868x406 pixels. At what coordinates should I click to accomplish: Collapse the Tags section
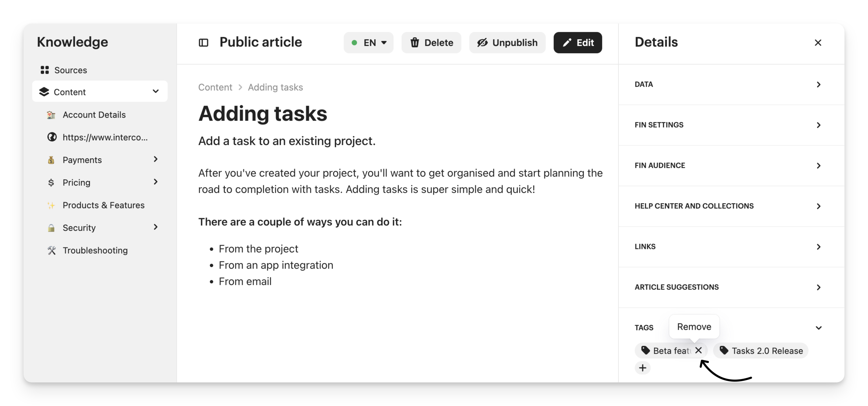pyautogui.click(x=818, y=328)
